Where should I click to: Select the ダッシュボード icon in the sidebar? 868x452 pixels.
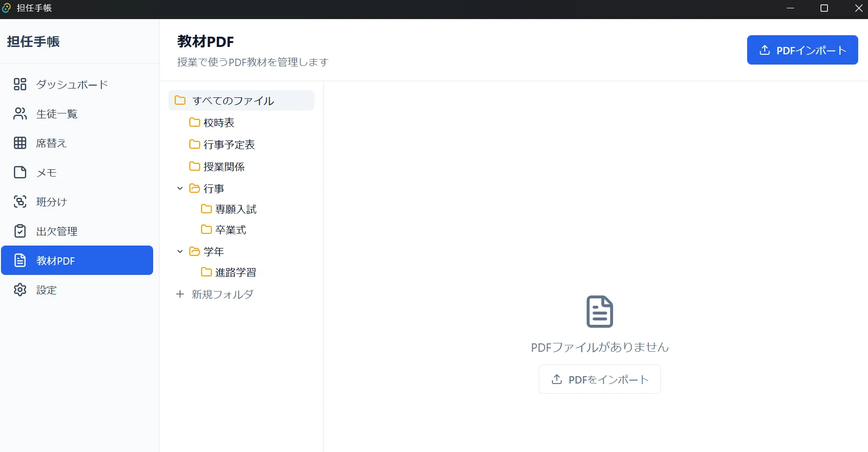tap(20, 84)
